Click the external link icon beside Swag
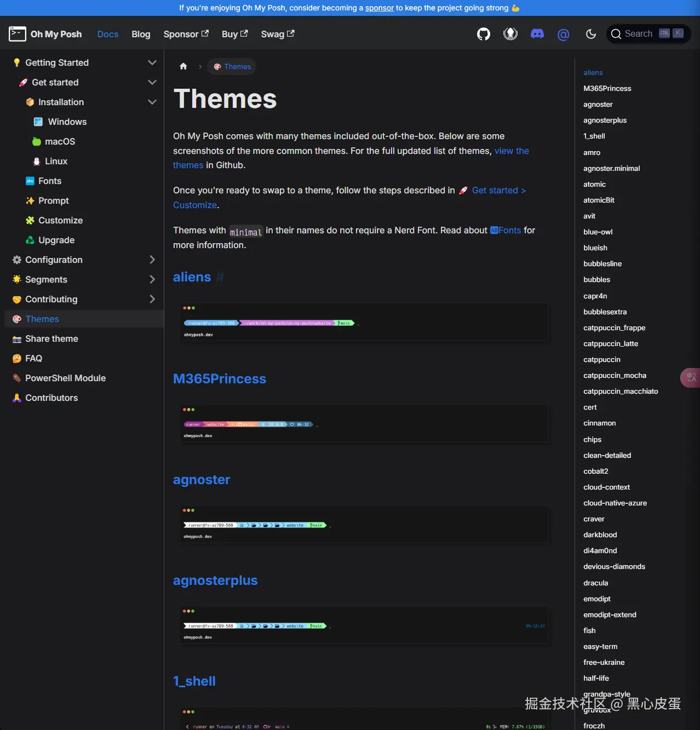 [x=291, y=33]
